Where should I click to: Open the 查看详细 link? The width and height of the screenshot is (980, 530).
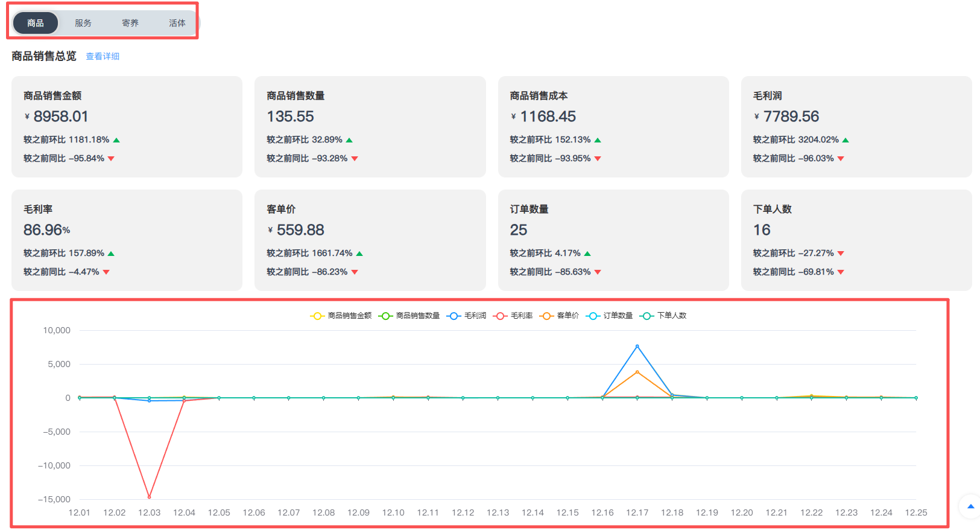[103, 56]
